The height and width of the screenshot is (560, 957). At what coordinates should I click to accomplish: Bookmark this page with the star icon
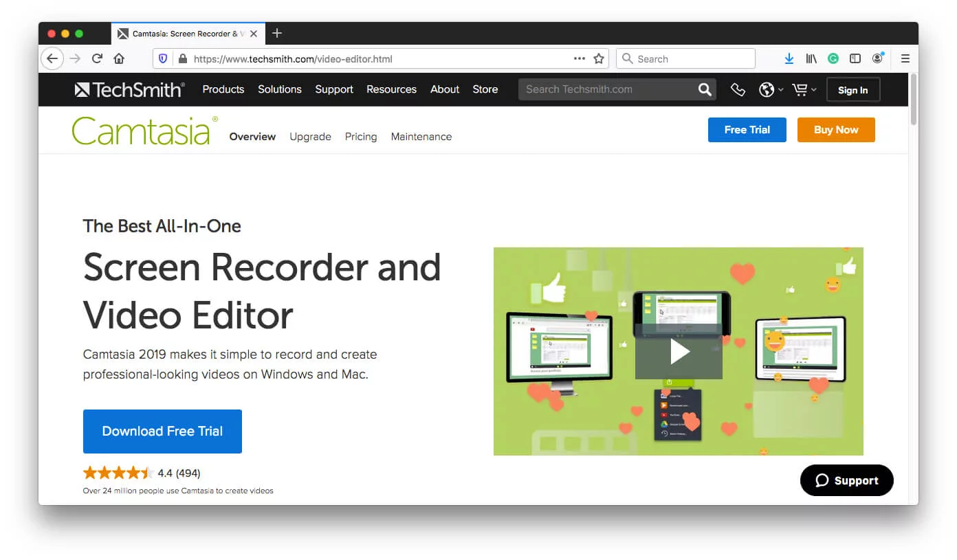599,58
